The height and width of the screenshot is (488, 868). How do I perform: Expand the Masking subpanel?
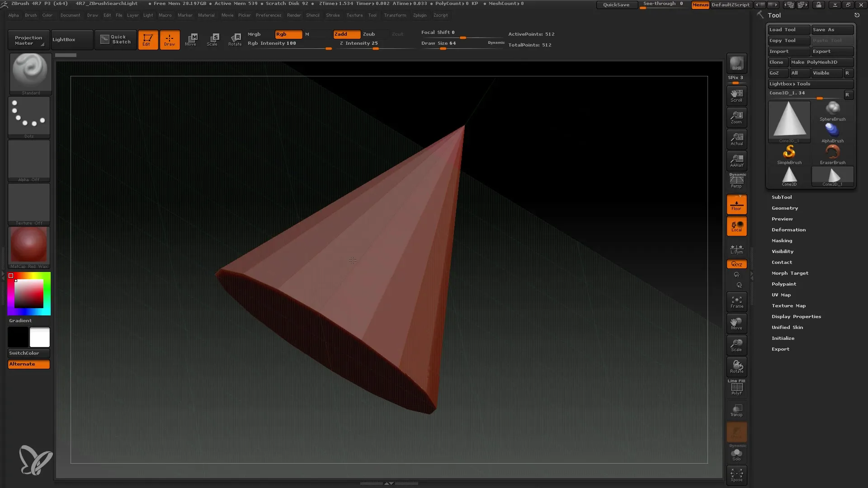tap(782, 240)
